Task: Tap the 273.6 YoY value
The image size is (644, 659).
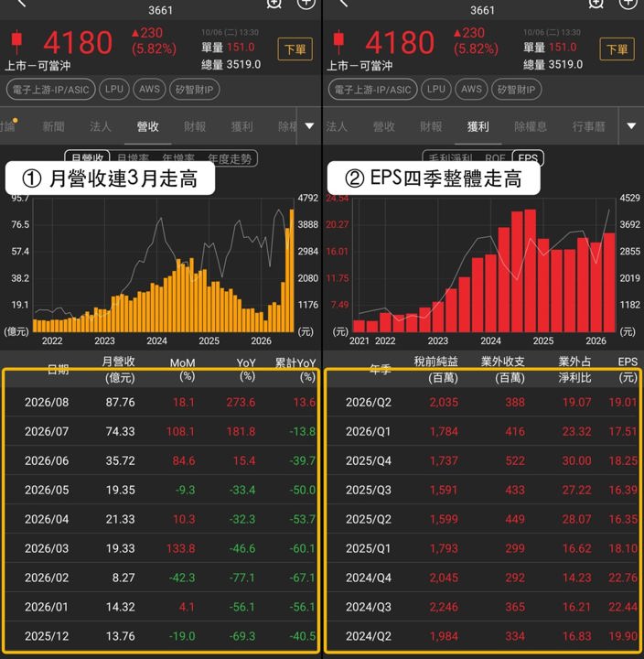Action: [241, 402]
